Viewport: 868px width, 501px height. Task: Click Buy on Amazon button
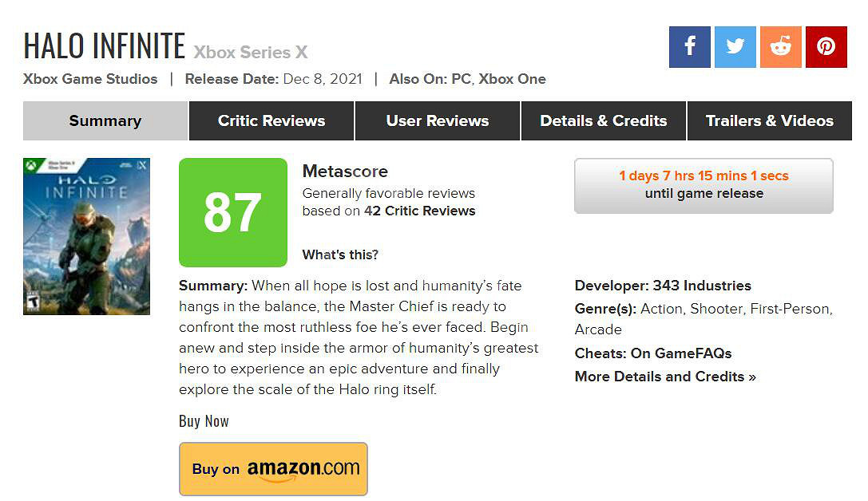pos(273,469)
